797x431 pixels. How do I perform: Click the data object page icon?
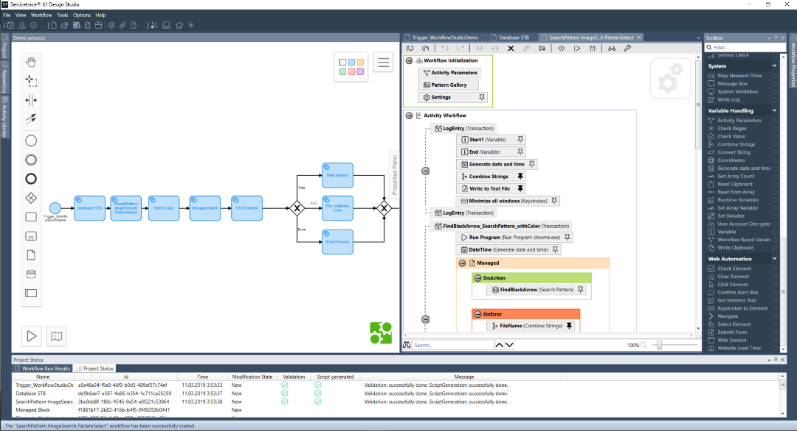(x=30, y=254)
